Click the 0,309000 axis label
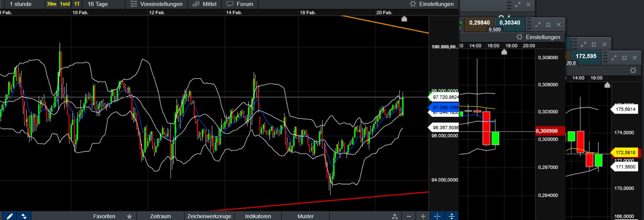This screenshot has height=220, width=644. point(548,58)
